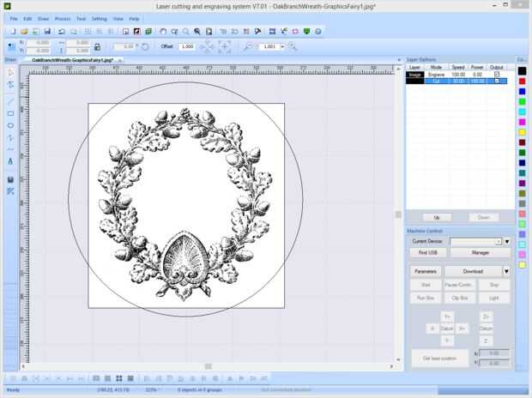Select the rectangle drawing tool

point(10,114)
